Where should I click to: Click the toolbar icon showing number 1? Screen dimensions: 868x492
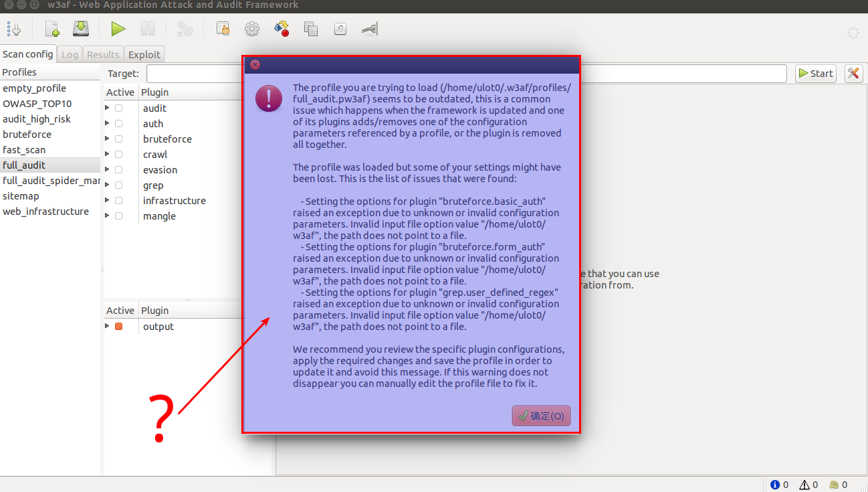[x=340, y=29]
